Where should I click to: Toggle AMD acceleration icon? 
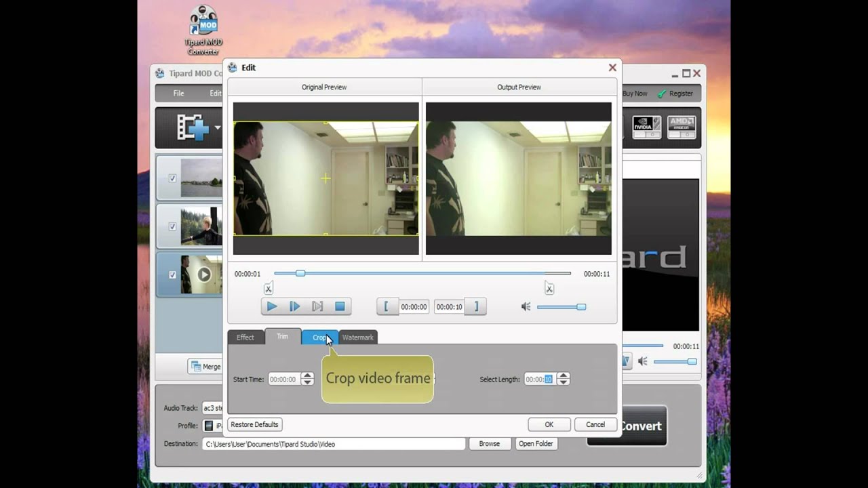(x=682, y=127)
